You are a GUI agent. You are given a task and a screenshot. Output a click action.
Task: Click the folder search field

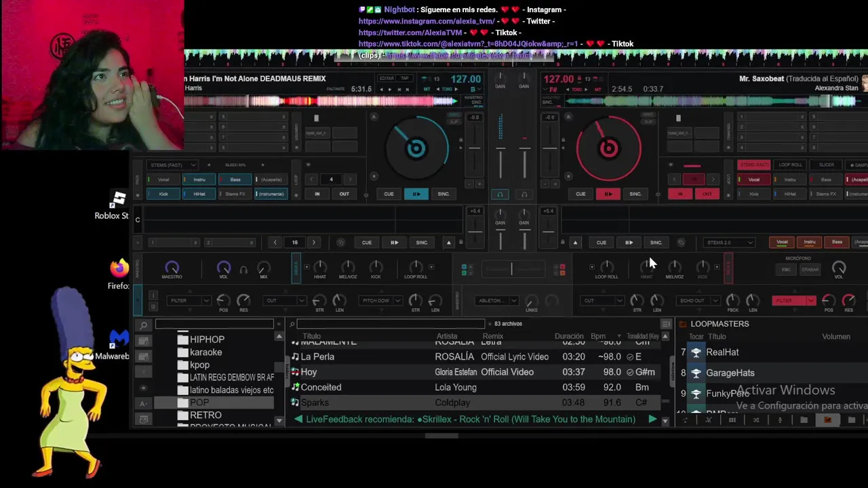click(214, 324)
